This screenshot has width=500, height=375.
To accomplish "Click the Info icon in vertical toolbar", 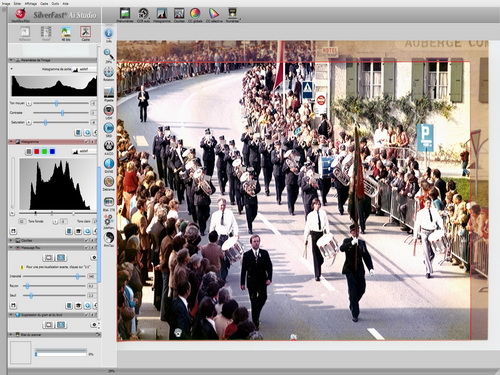I will (x=109, y=33).
